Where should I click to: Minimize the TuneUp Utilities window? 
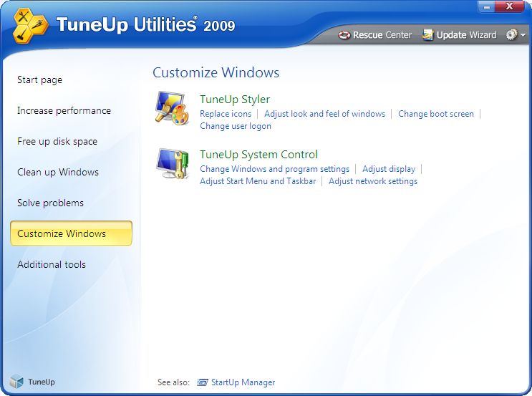(487, 6)
